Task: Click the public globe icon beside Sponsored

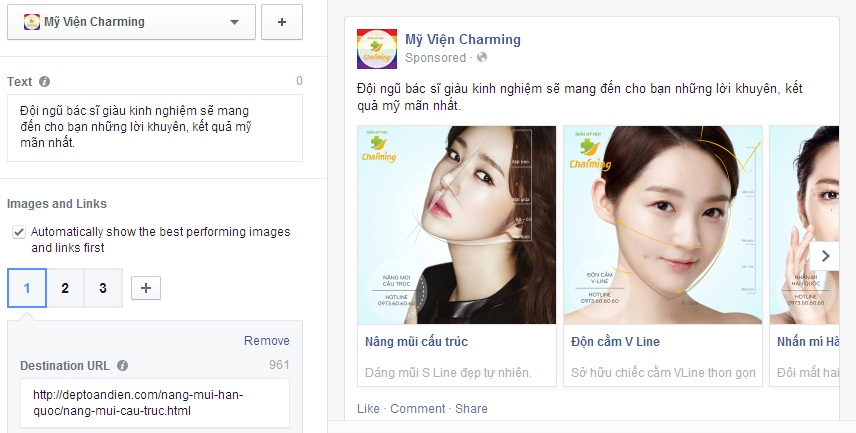Action: (482, 57)
